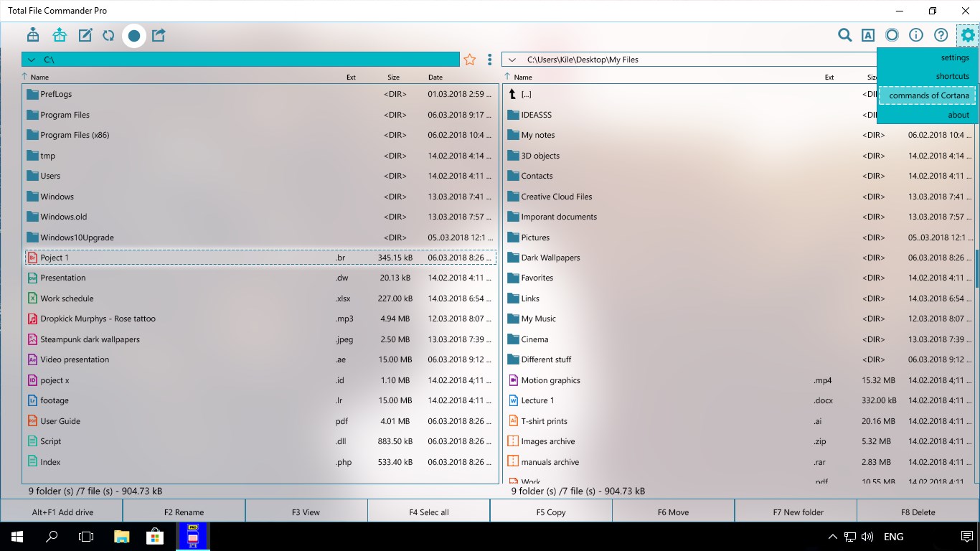Viewport: 980px width, 551px height.
Task: Click the refresh arrows toolbar icon
Action: tap(108, 35)
